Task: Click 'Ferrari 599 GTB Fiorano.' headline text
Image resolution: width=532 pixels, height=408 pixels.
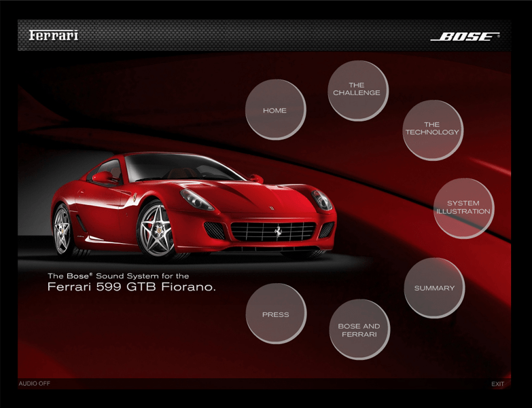Action: pyautogui.click(x=132, y=287)
